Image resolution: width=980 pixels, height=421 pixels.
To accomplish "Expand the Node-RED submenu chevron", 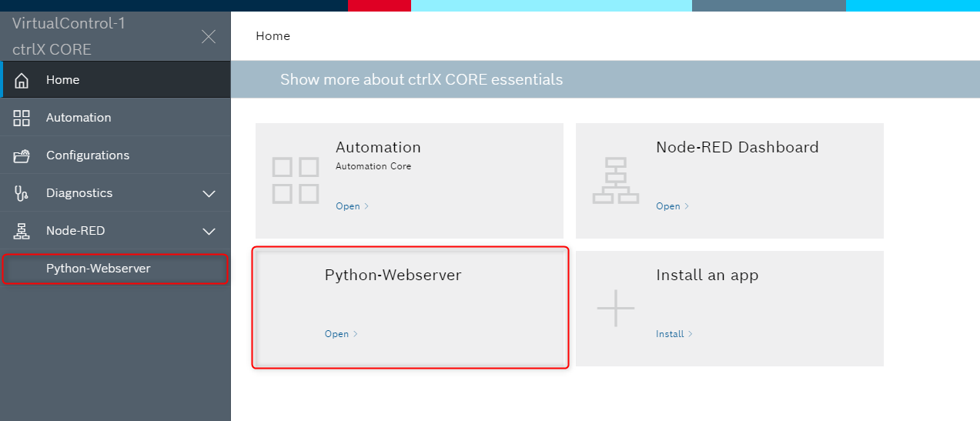I will click(x=209, y=231).
